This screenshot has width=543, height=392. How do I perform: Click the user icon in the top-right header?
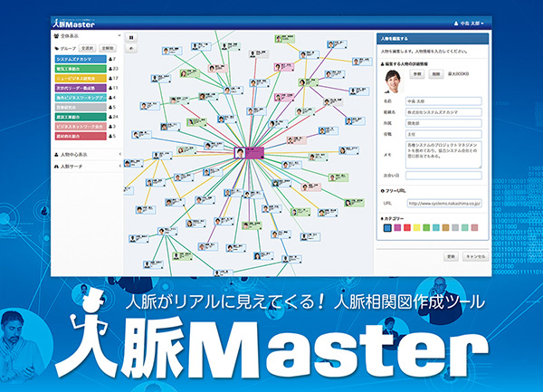456,24
